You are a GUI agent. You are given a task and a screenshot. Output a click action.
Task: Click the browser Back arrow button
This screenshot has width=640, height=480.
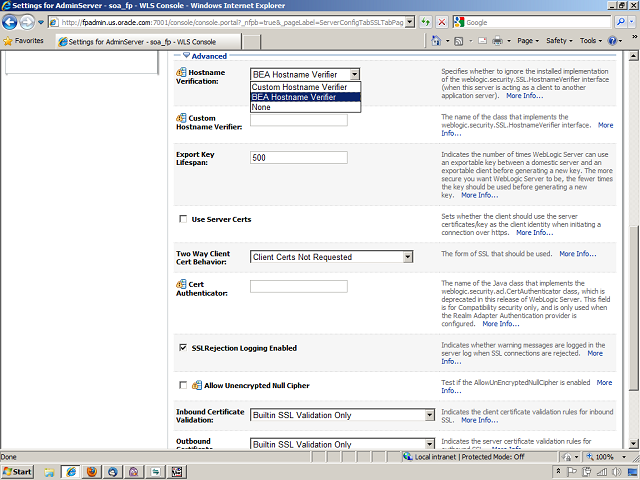(x=10, y=22)
